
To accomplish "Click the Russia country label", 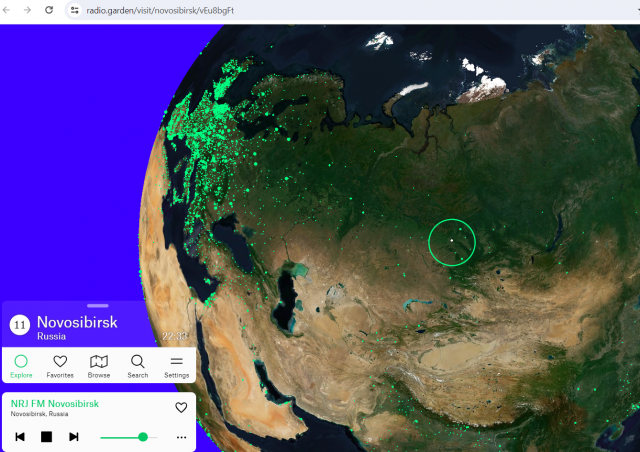I will (x=51, y=336).
